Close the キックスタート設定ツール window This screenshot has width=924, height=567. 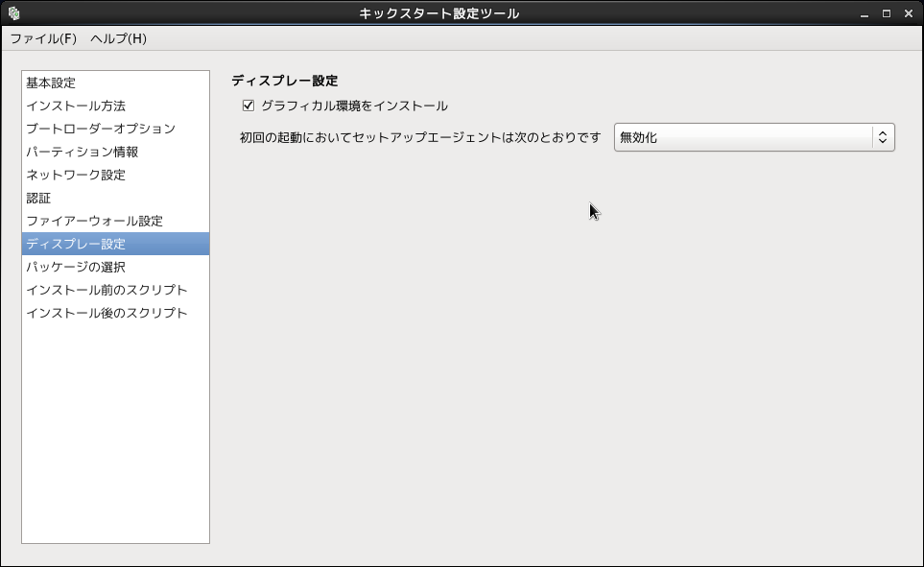coord(908,13)
